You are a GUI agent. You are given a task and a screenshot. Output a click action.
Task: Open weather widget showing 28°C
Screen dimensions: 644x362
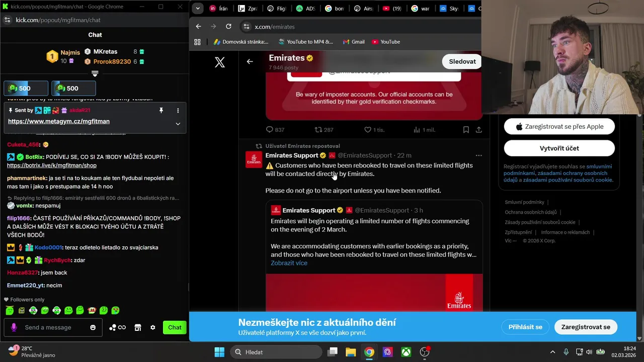click(x=31, y=351)
